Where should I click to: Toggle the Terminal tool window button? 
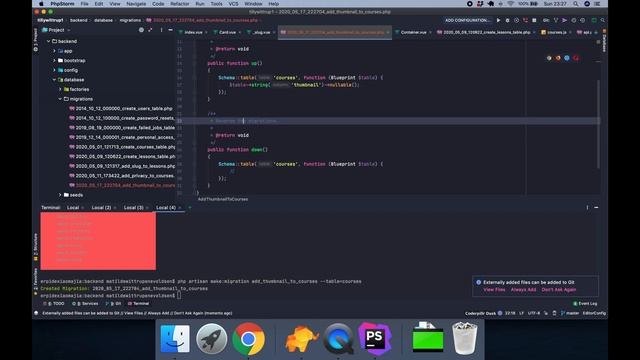click(139, 304)
